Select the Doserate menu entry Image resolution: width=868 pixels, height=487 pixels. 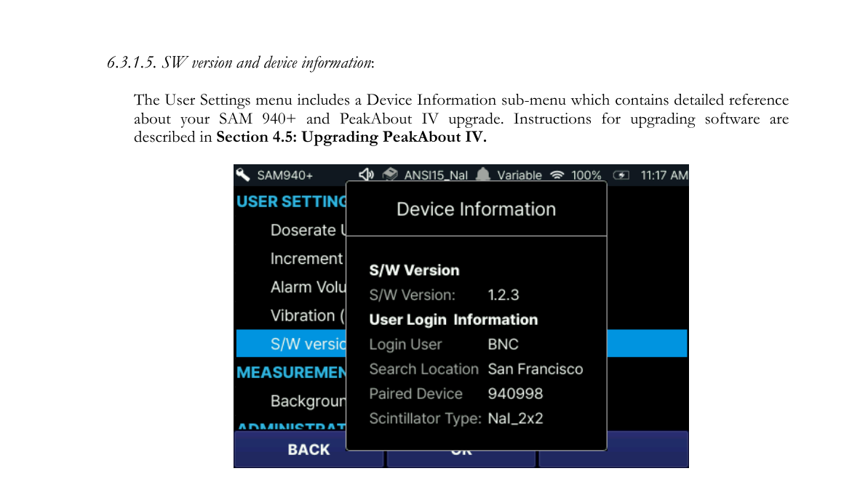pyautogui.click(x=308, y=230)
